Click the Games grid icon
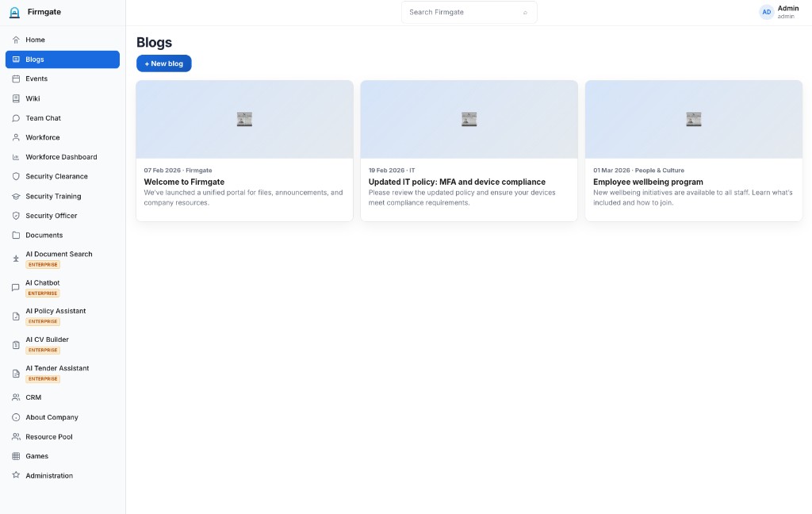 click(x=16, y=456)
